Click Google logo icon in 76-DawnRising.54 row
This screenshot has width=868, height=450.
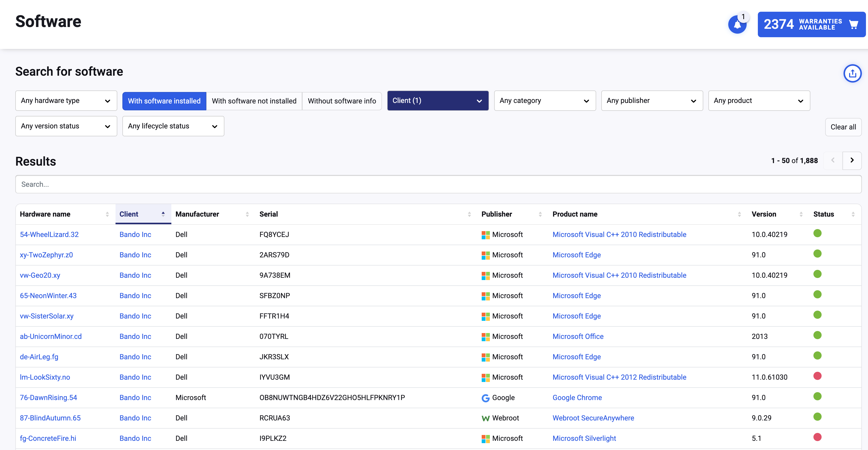[486, 398]
